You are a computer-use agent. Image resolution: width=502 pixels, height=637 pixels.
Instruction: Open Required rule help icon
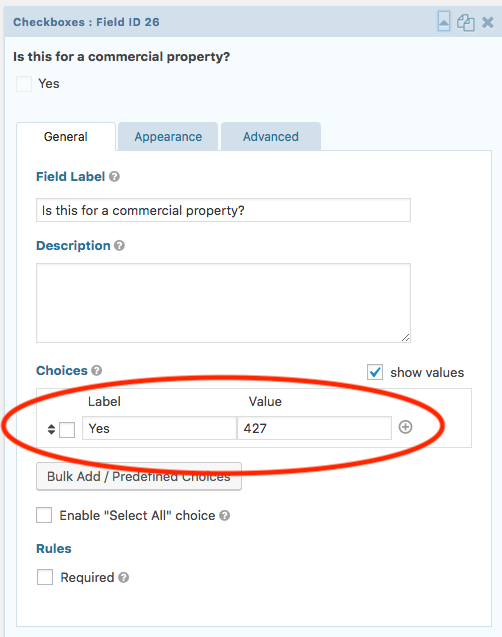pos(124,578)
